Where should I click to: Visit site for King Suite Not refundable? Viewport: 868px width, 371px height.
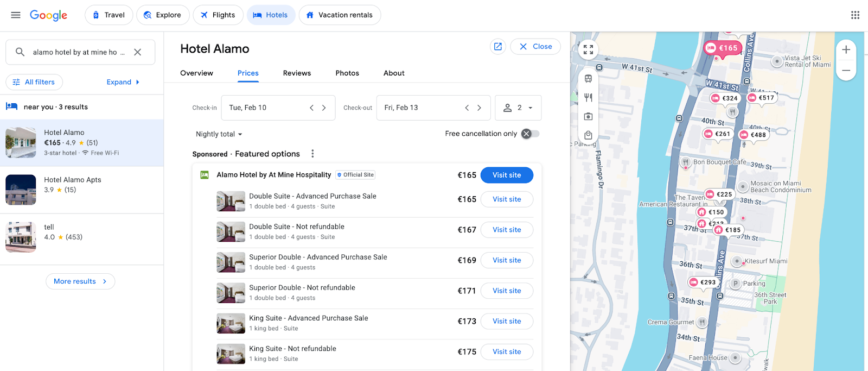pos(507,352)
